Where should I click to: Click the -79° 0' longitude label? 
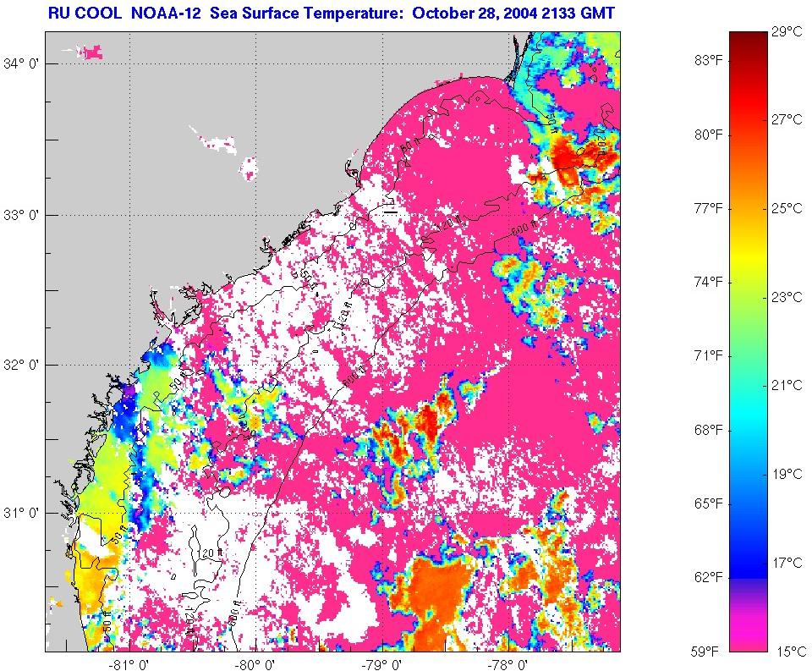click(x=382, y=664)
